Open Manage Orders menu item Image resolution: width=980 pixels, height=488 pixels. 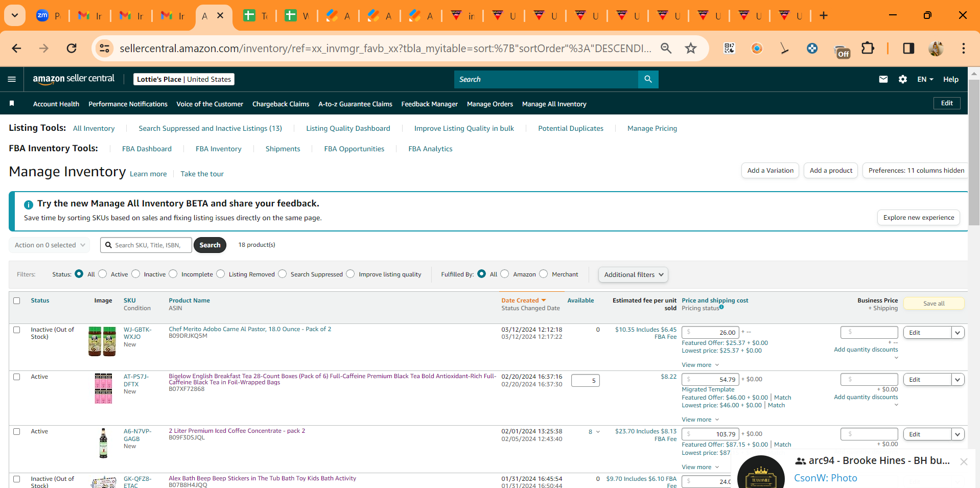tap(489, 104)
